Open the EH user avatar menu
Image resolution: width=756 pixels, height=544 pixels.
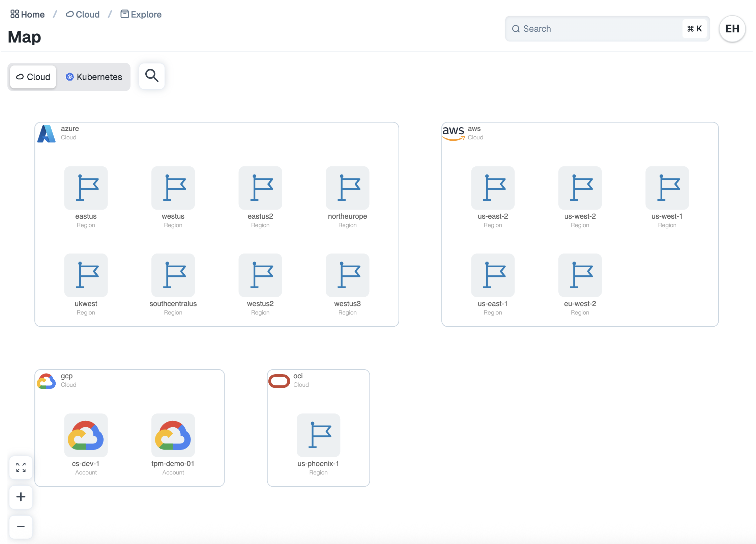pos(732,29)
